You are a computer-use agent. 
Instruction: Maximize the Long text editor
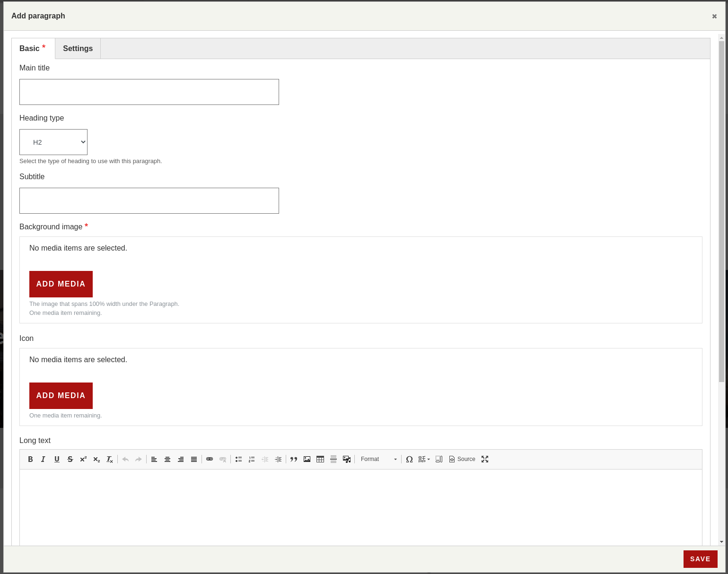pos(485,459)
